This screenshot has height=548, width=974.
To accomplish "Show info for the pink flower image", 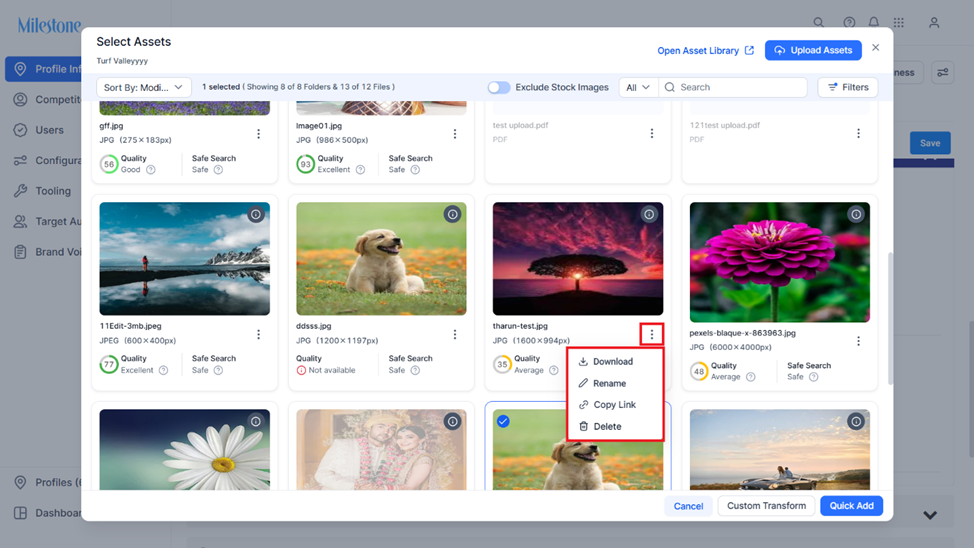I will coord(856,214).
